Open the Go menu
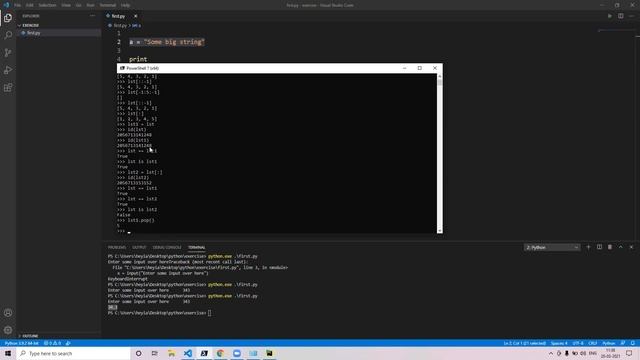The width and height of the screenshot is (640, 360). pyautogui.click(x=78, y=5)
